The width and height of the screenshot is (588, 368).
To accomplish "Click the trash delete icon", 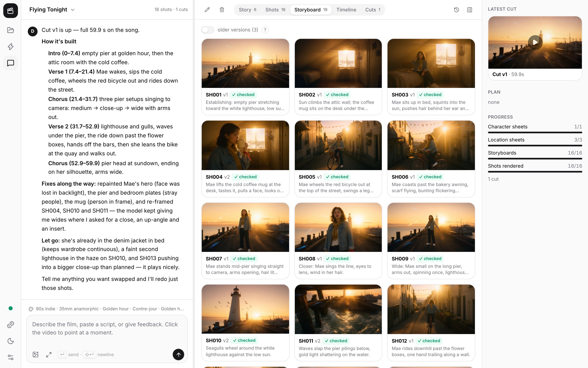I will [222, 10].
